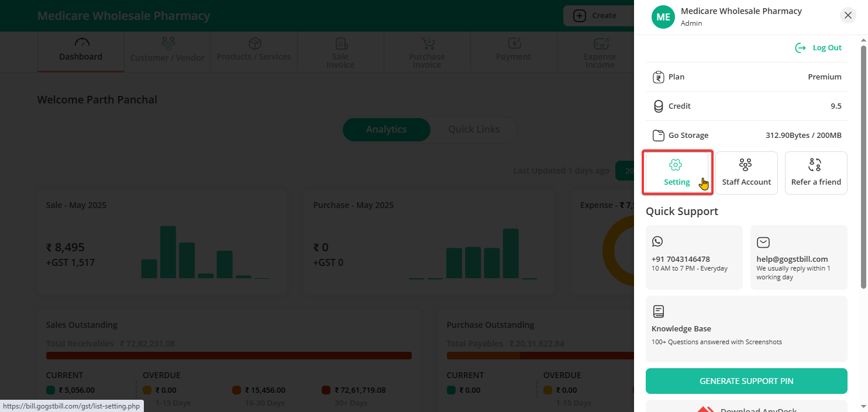Click the email support envelope card

[798, 257]
